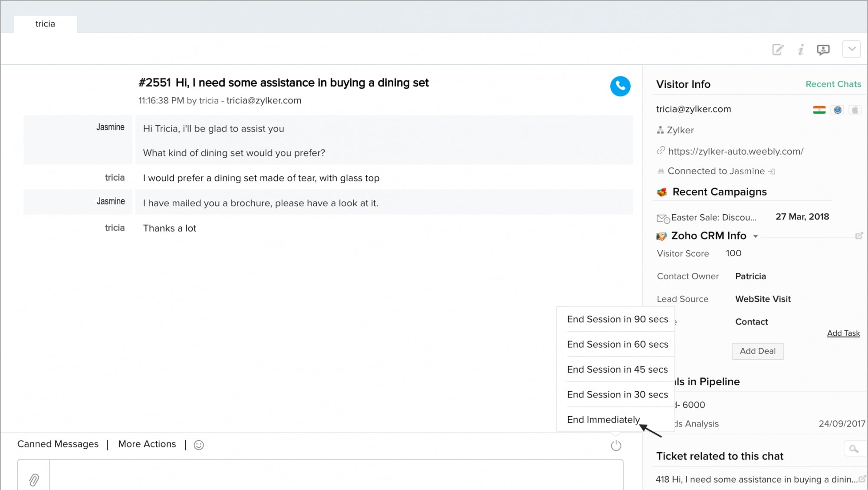Open the Recent Chats link
The width and height of the screenshot is (868, 490).
coord(833,84)
